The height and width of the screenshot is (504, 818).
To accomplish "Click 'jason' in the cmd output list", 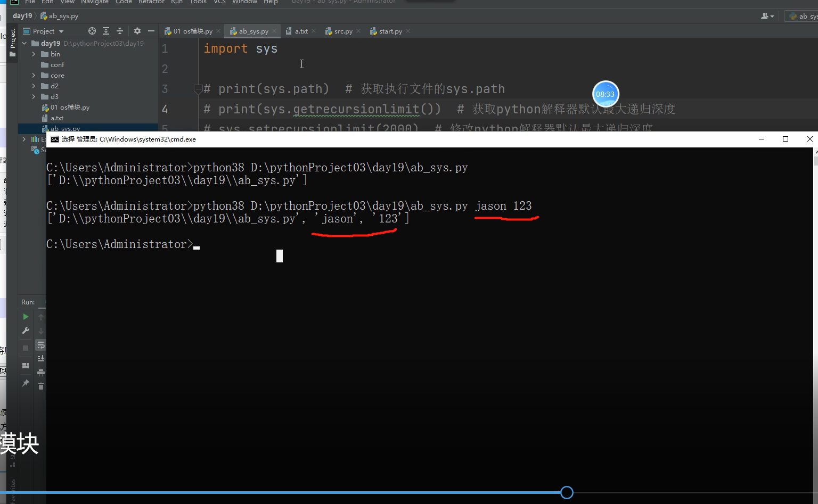I will click(x=338, y=219).
